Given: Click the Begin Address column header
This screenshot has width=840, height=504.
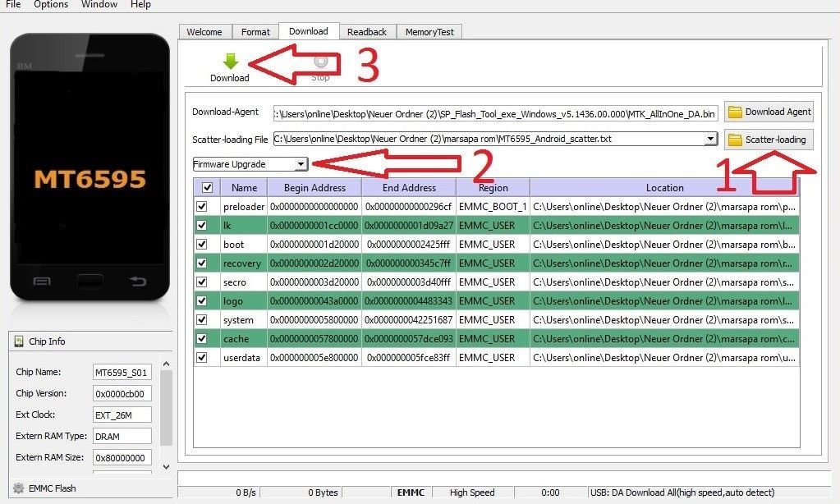Looking at the screenshot, I should coord(314,187).
